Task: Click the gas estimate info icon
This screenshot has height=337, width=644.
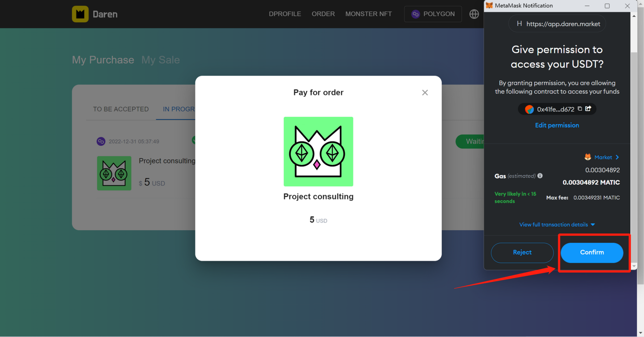Action: click(x=540, y=176)
